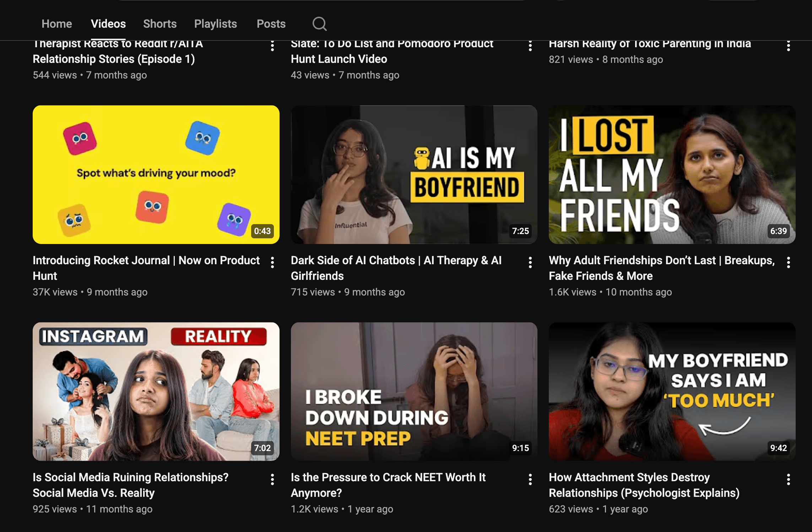Switch to the Home tab
812x532 pixels.
click(x=57, y=24)
